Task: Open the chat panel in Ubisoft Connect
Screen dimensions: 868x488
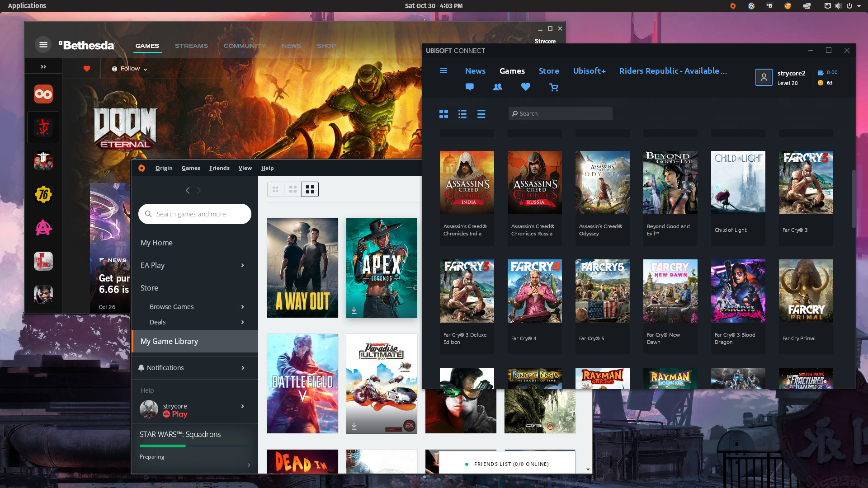Action: [x=469, y=87]
